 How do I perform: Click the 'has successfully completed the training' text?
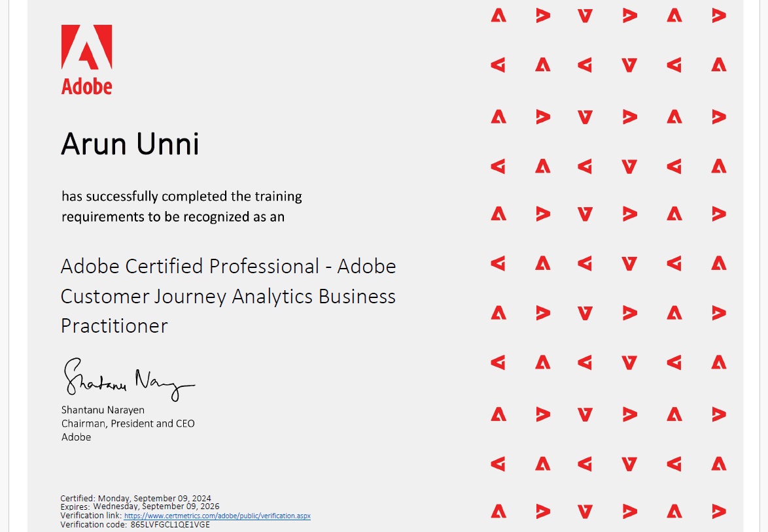point(182,196)
